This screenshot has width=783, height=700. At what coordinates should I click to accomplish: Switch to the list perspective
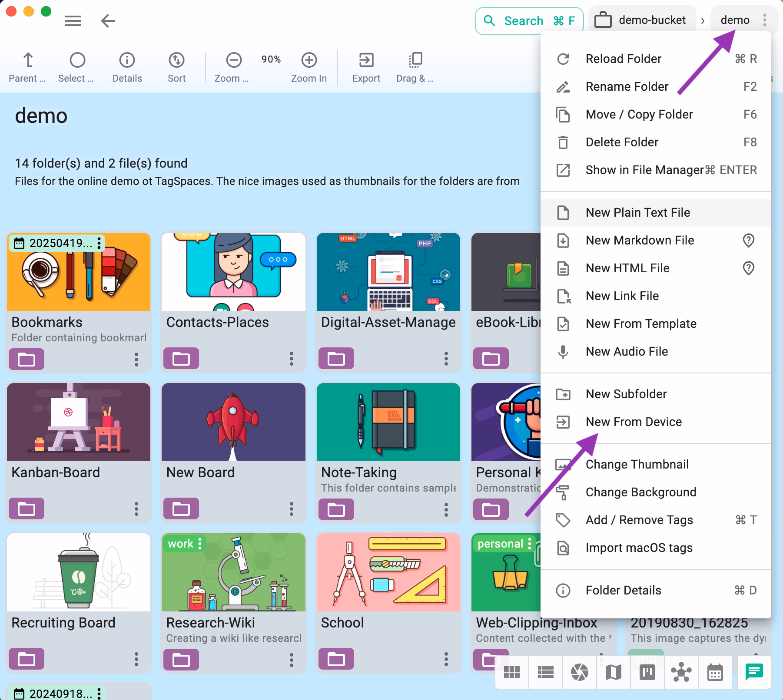click(545, 672)
